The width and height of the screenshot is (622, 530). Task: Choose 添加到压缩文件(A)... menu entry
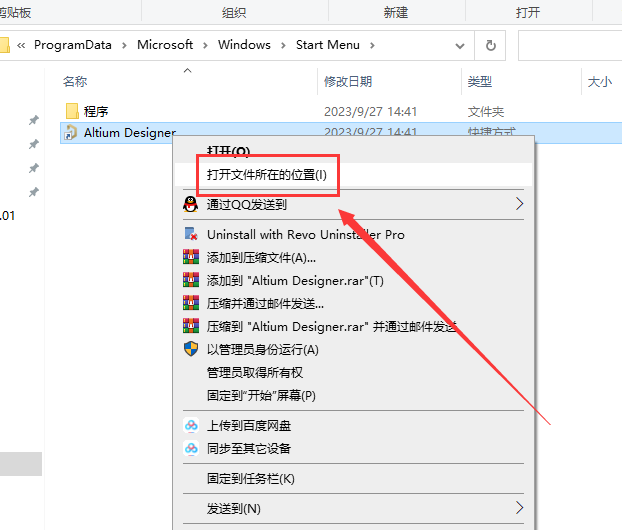coord(353,257)
